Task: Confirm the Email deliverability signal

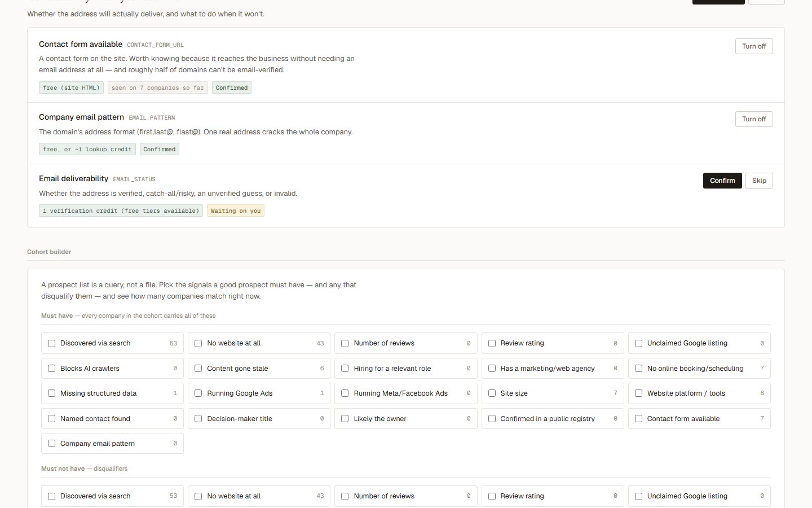Action: 722,181
